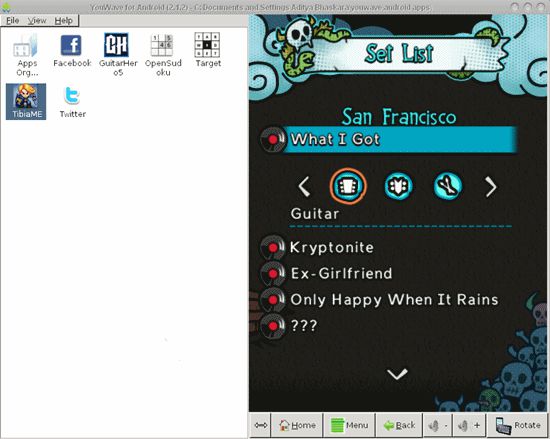This screenshot has height=439, width=550.
Task: Go to previous instrument with left arrow
Action: [304, 186]
